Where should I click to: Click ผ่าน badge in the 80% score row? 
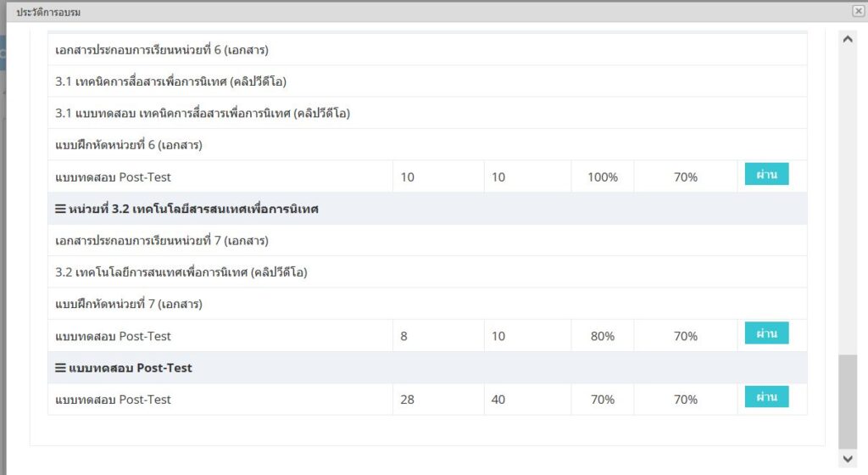click(x=766, y=332)
